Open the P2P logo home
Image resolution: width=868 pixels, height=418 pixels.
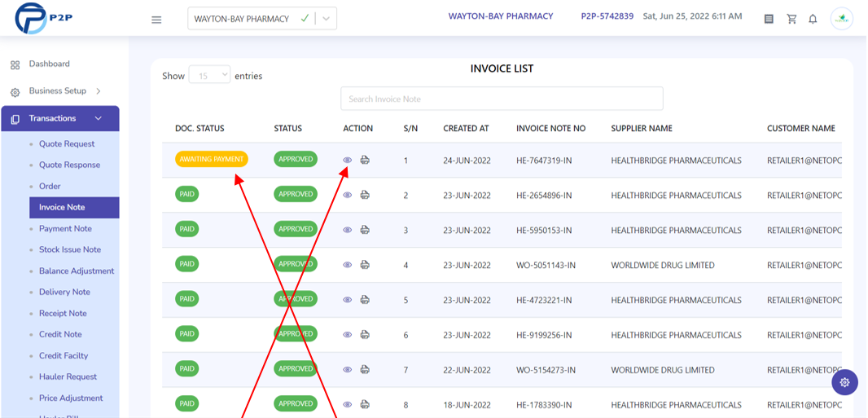[44, 18]
